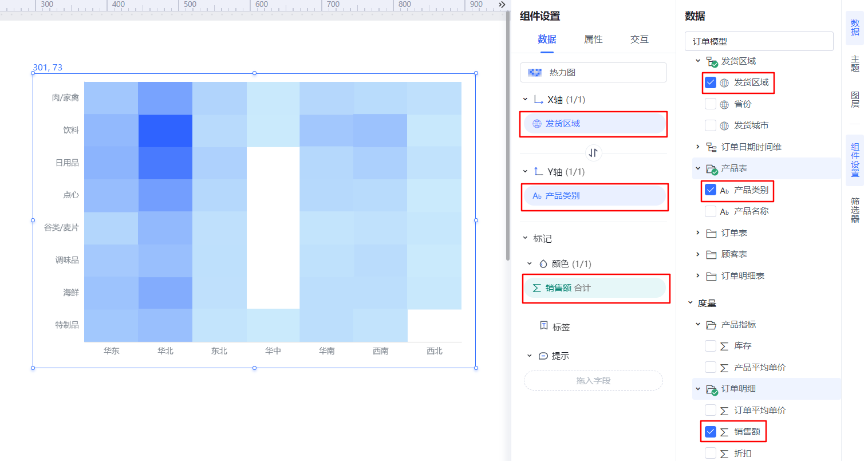The height and width of the screenshot is (461, 868).
Task: Open the 数据 side panel tab
Action: [x=855, y=27]
